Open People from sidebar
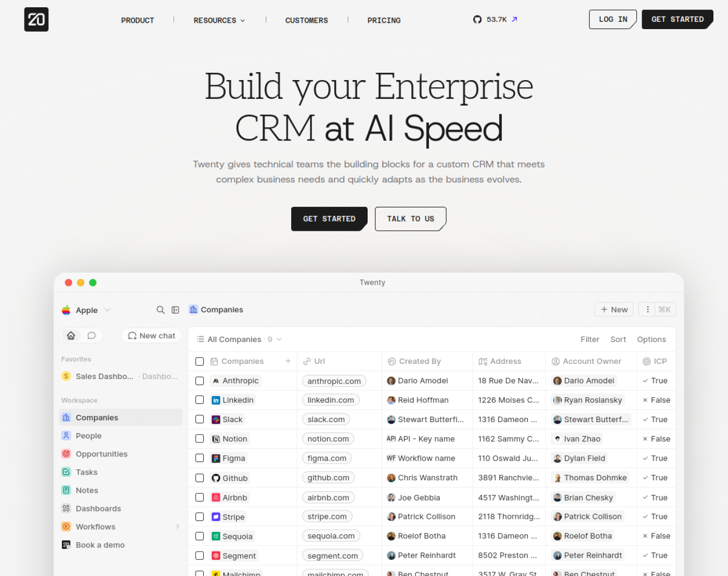Screen dimensions: 728x576 tap(121, 436)
